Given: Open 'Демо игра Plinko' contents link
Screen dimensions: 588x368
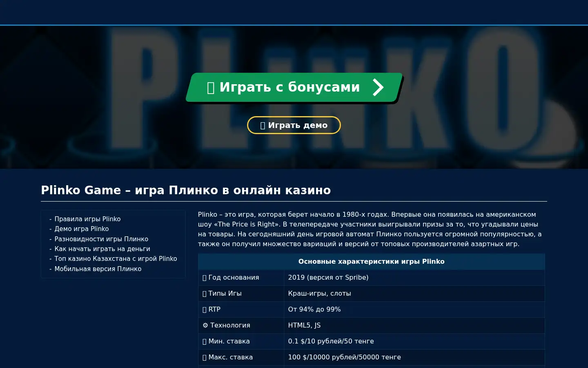Looking at the screenshot, I should click(82, 229).
